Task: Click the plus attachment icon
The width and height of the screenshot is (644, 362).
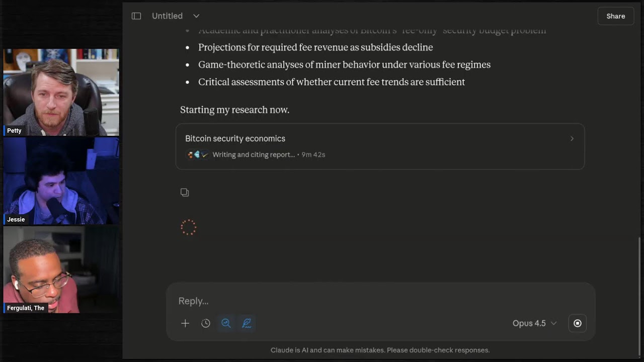Action: pyautogui.click(x=185, y=323)
